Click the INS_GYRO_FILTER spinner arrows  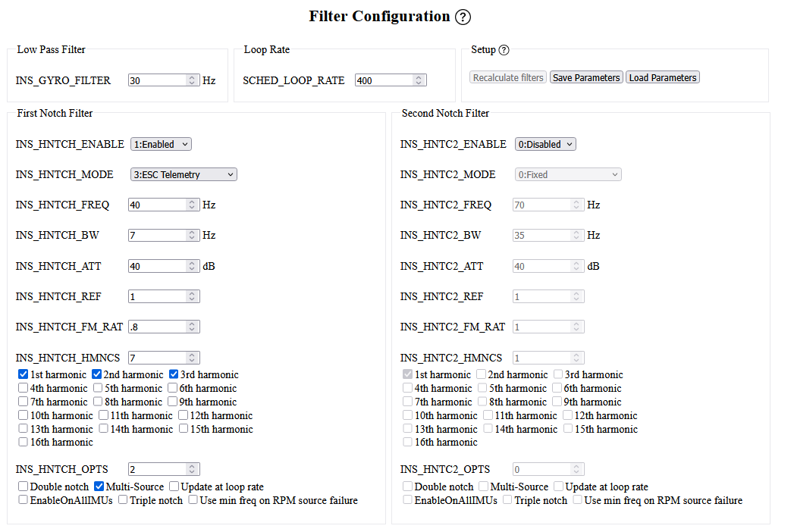tap(192, 80)
